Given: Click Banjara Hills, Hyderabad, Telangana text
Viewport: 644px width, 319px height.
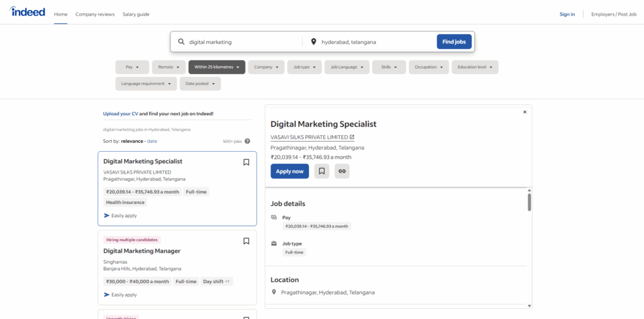Looking at the screenshot, I should [142, 269].
